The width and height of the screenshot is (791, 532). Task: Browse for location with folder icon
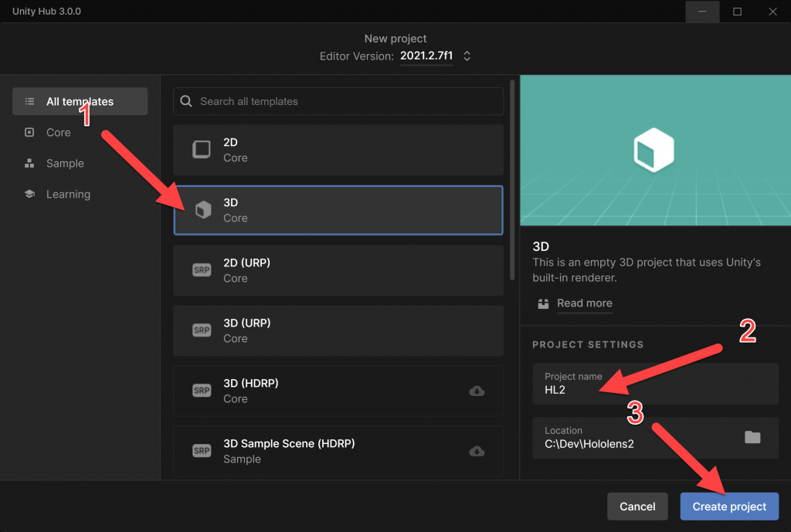752,437
